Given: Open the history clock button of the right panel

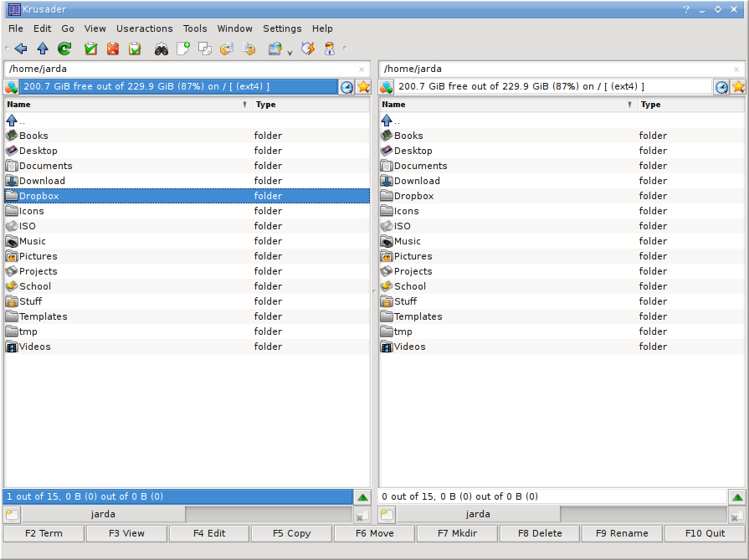Looking at the screenshot, I should click(721, 87).
